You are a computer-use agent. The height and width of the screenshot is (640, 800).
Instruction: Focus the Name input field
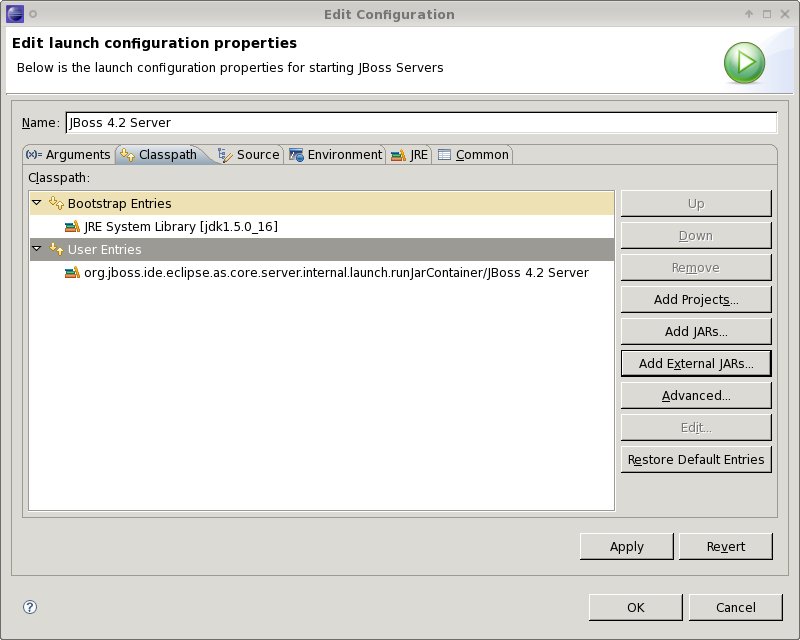coord(421,122)
